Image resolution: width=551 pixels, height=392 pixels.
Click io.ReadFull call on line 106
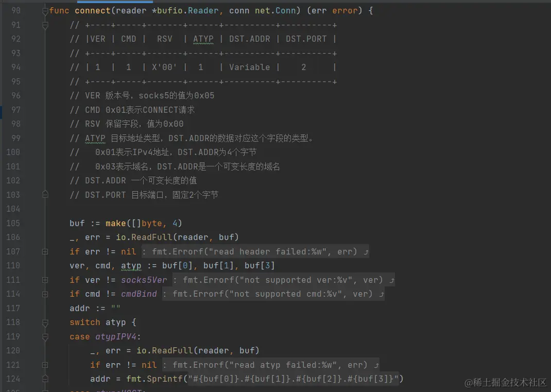[x=178, y=237]
